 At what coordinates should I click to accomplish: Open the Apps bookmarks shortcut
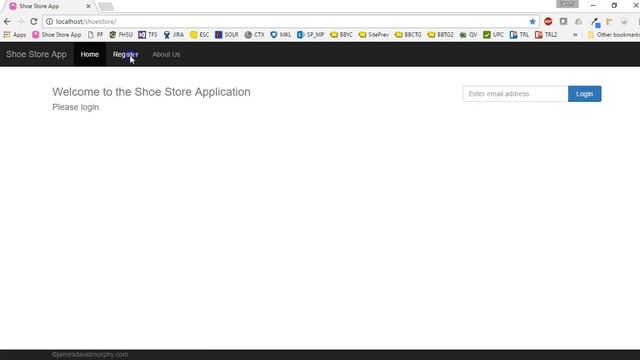pyautogui.click(x=15, y=35)
